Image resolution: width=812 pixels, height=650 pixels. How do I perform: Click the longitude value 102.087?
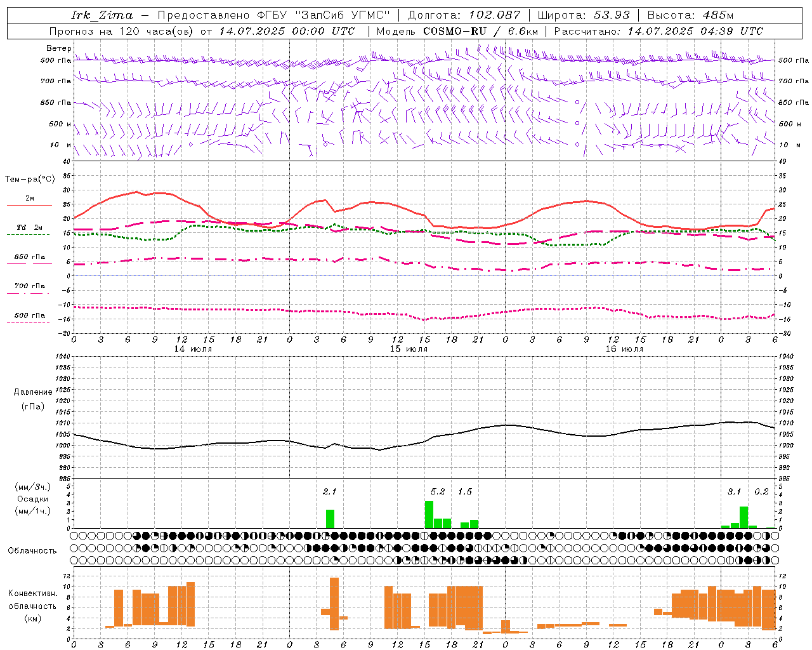pos(495,15)
